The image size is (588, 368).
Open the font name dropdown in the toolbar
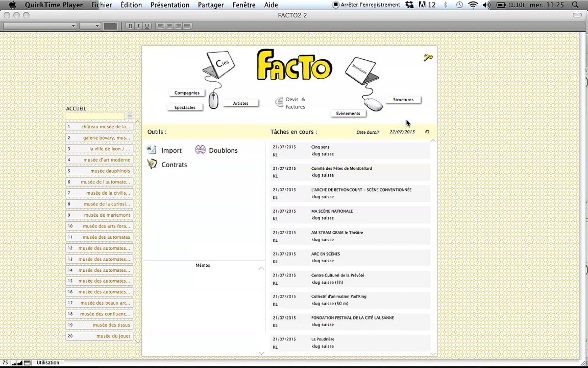pyautogui.click(x=40, y=26)
